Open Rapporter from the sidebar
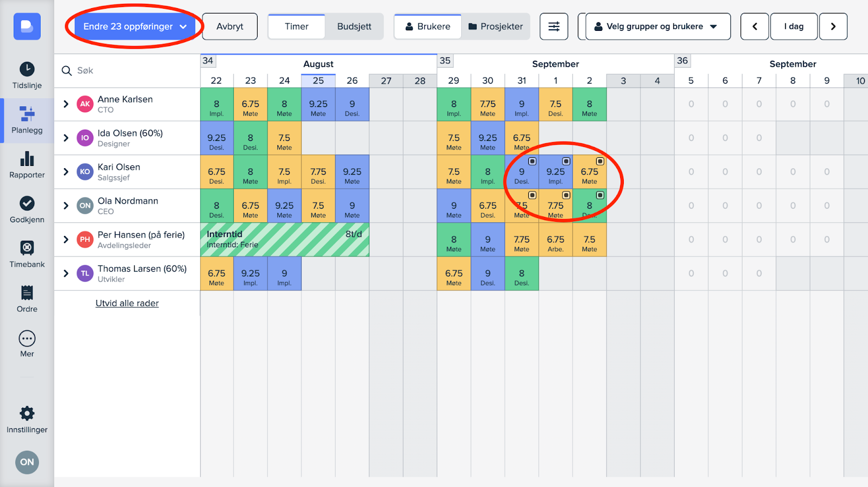868x487 pixels. pos(27,165)
